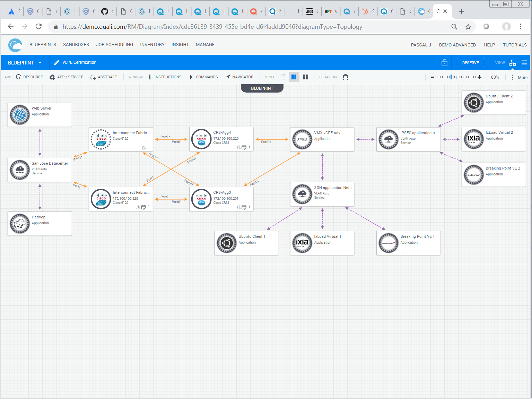Open the BLUEPRINTS section
Screen dimensions: 532x399
[x=43, y=45]
